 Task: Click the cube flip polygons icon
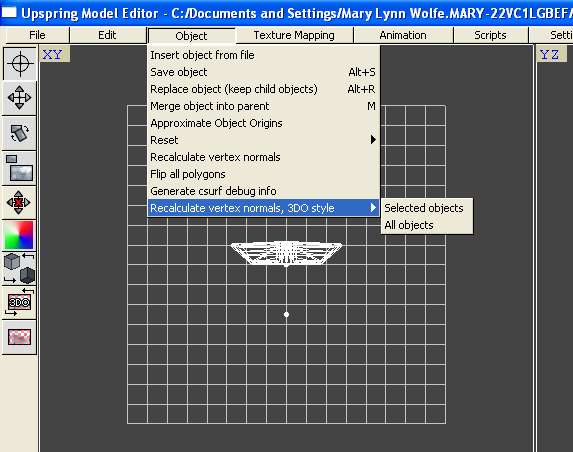tap(19, 269)
